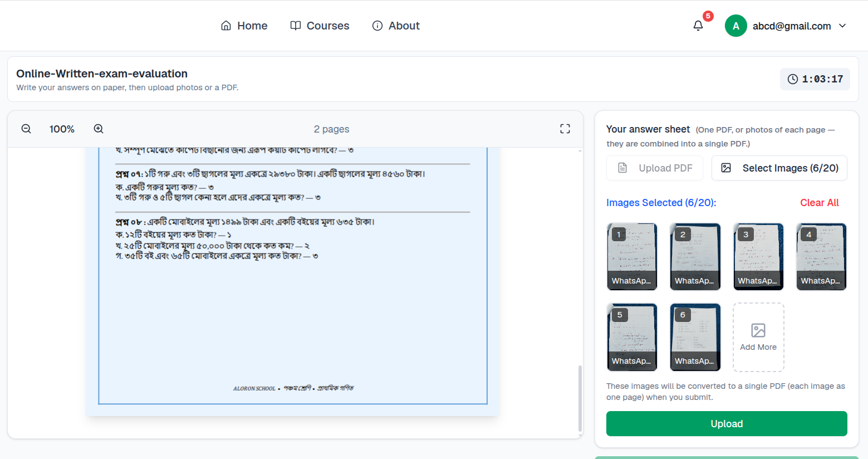Click the zoom out magnifier icon
868x459 pixels.
click(26, 129)
